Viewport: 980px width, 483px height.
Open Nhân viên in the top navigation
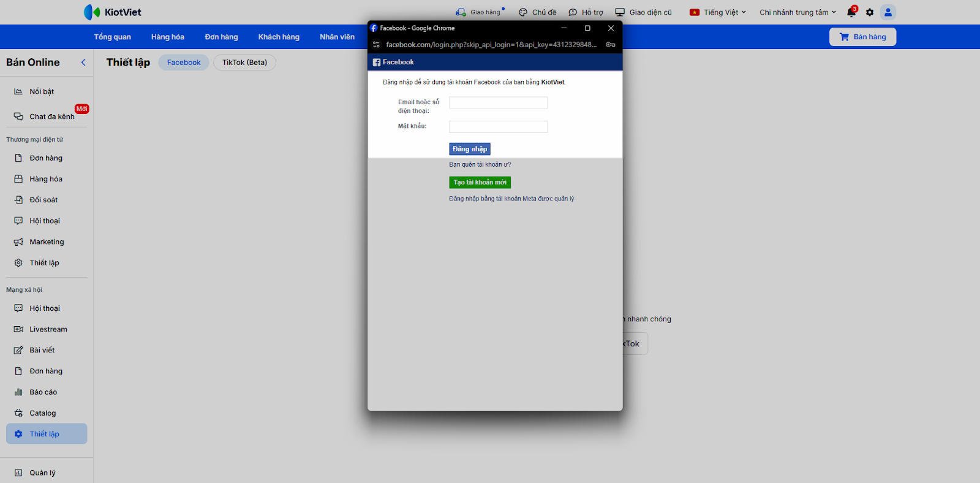(x=337, y=37)
